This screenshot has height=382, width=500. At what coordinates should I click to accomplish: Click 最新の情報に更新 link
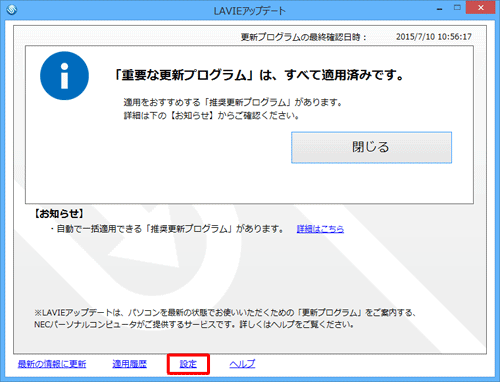pyautogui.click(x=52, y=364)
